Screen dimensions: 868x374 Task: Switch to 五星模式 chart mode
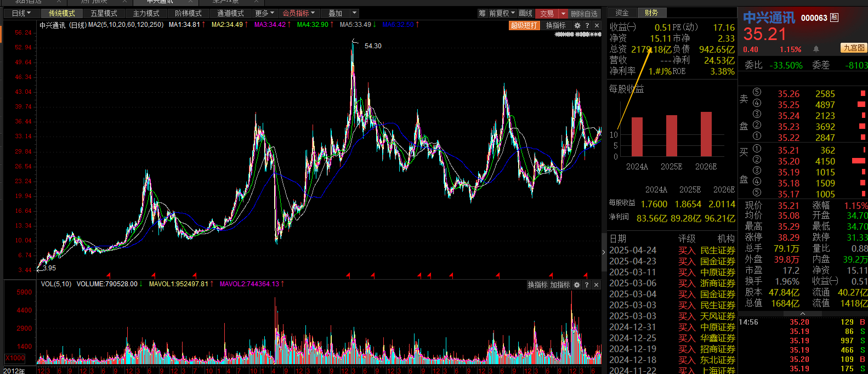tap(104, 13)
